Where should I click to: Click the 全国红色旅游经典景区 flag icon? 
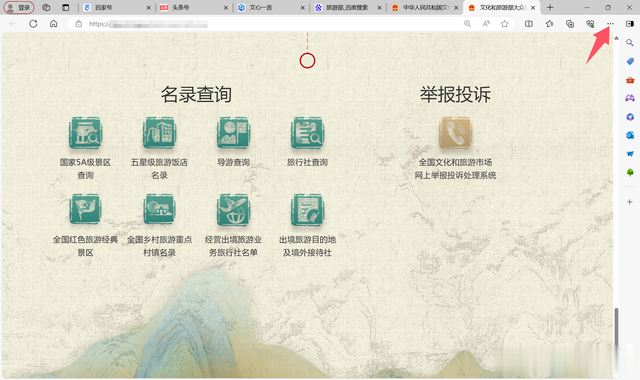(85, 209)
